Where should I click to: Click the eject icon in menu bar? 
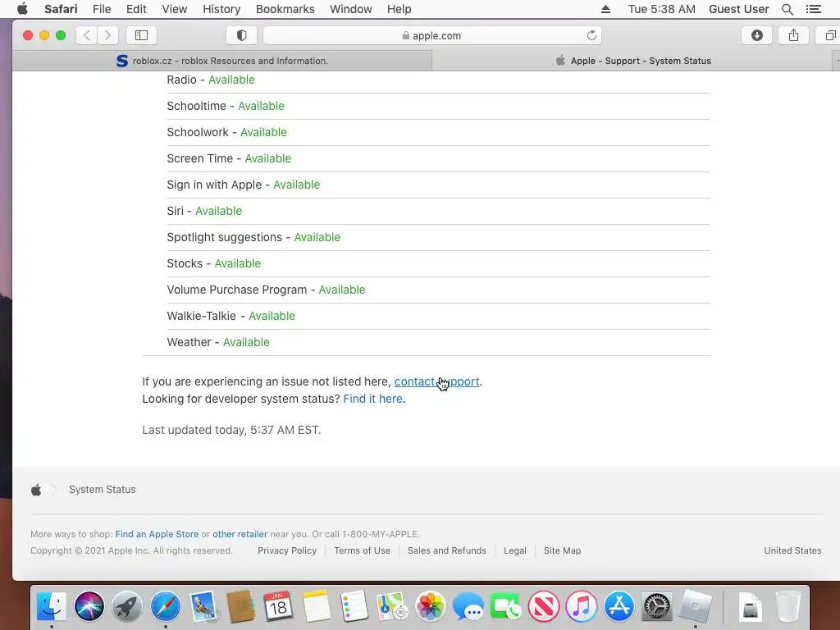(605, 9)
